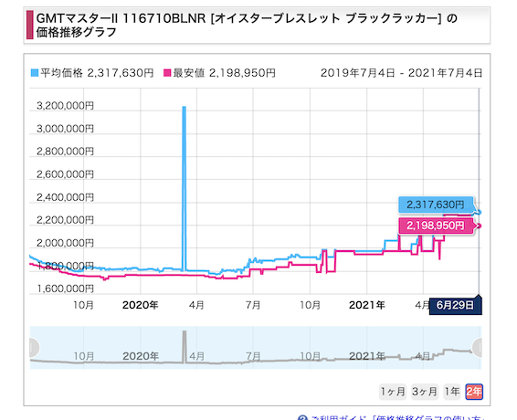Viewport: 517px width, 420px height.
Task: Click the main chart 2021年 axis label
Action: pos(367,305)
